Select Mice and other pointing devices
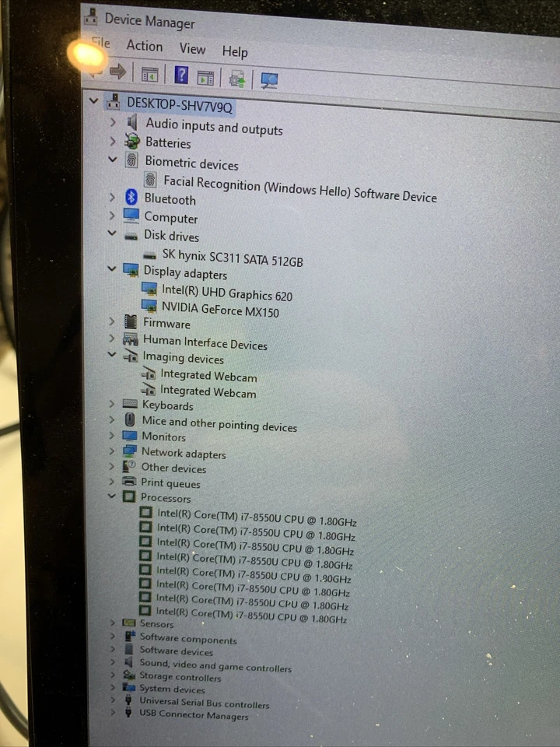The height and width of the screenshot is (747, 560). pyautogui.click(x=219, y=423)
